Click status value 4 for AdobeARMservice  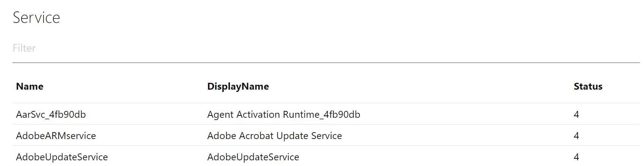pos(576,136)
